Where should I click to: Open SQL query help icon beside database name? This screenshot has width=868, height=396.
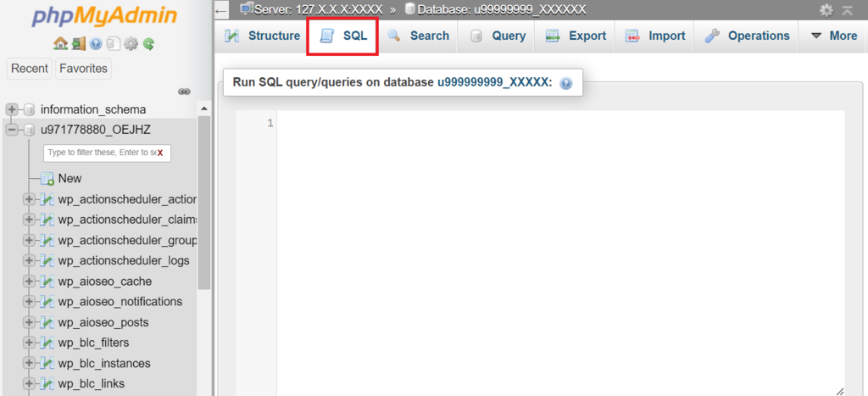(x=566, y=83)
